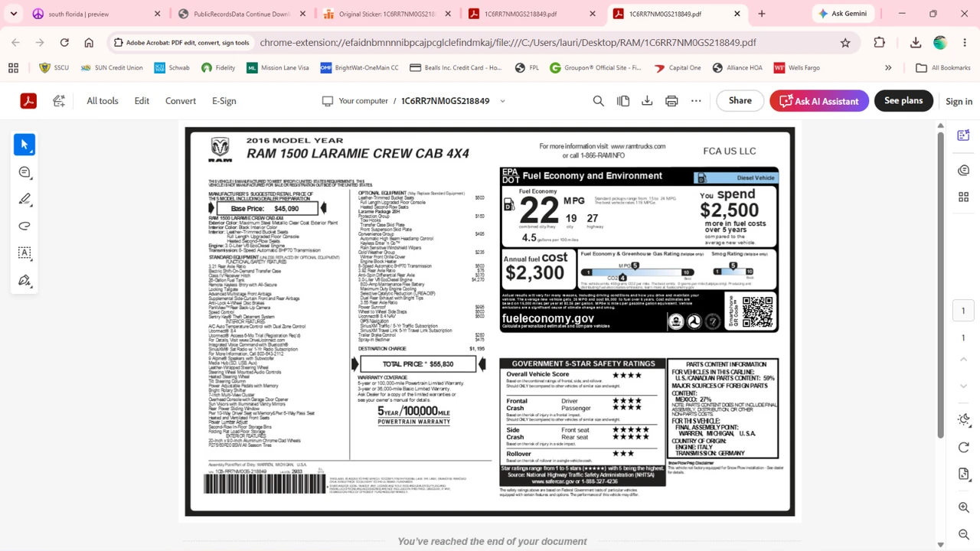Open the AI generate tool icon beside Acrobat logo
This screenshot has width=980, height=551.
[59, 101]
